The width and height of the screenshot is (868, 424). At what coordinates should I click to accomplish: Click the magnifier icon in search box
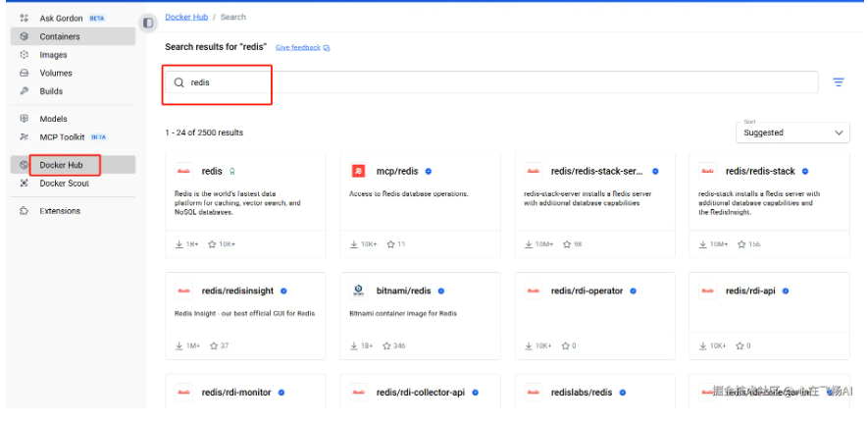click(x=179, y=82)
